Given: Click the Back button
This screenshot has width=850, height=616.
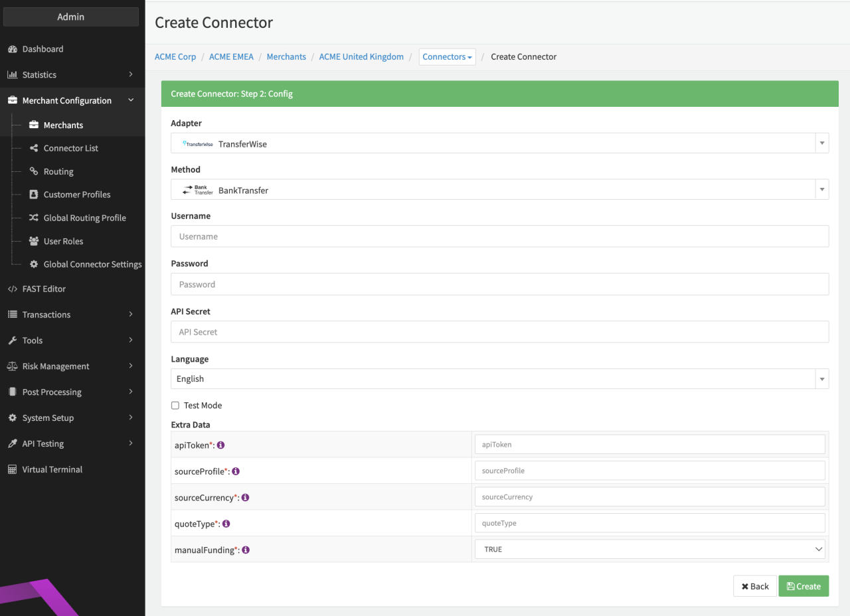Looking at the screenshot, I should click(x=754, y=586).
